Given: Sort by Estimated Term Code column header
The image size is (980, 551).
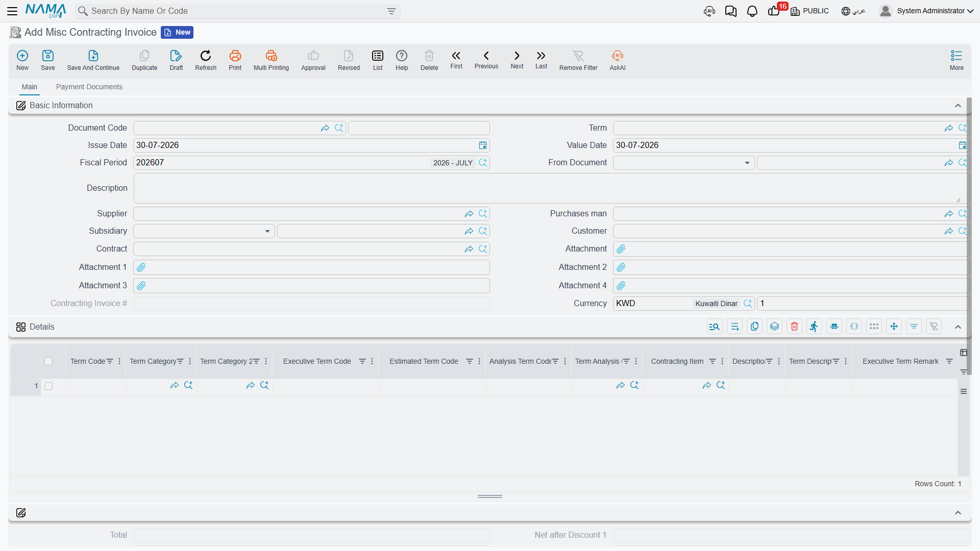Looking at the screenshot, I should pyautogui.click(x=424, y=361).
